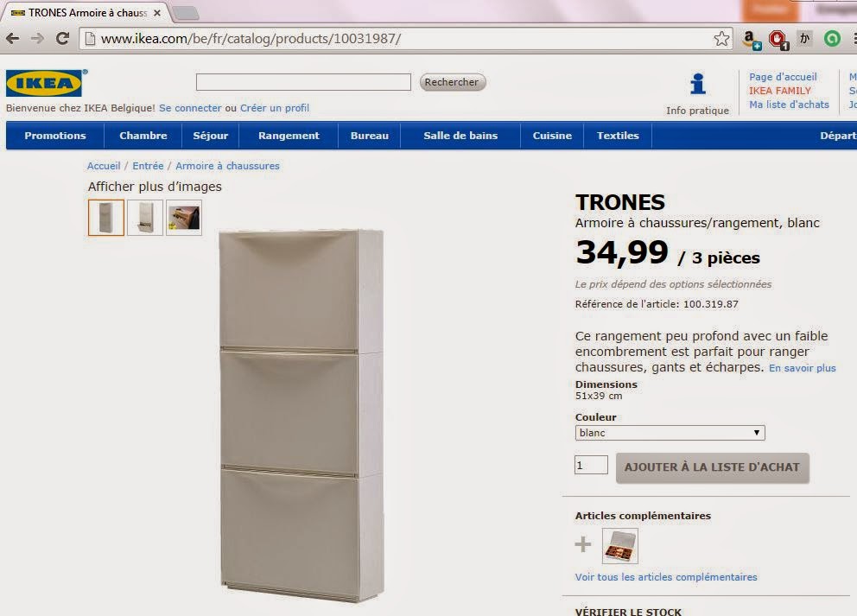Open the Info pratique icon

(x=697, y=84)
